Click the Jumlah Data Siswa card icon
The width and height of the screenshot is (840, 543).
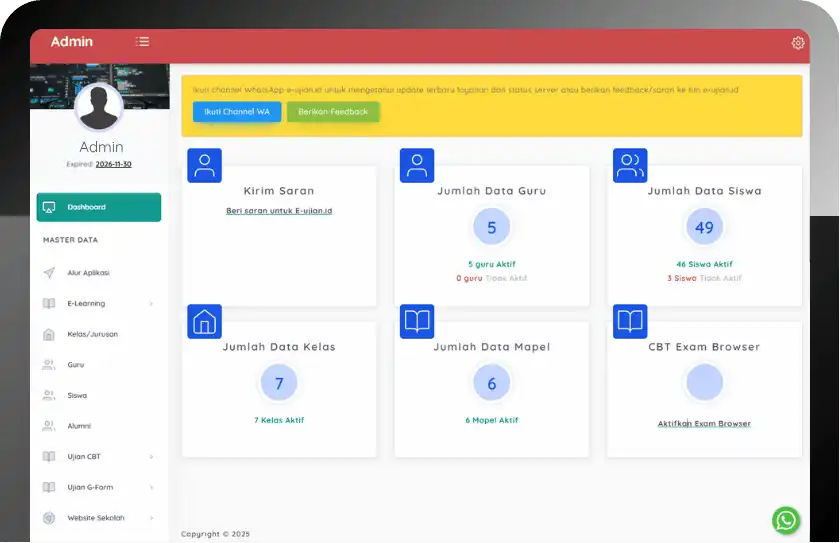tap(630, 166)
